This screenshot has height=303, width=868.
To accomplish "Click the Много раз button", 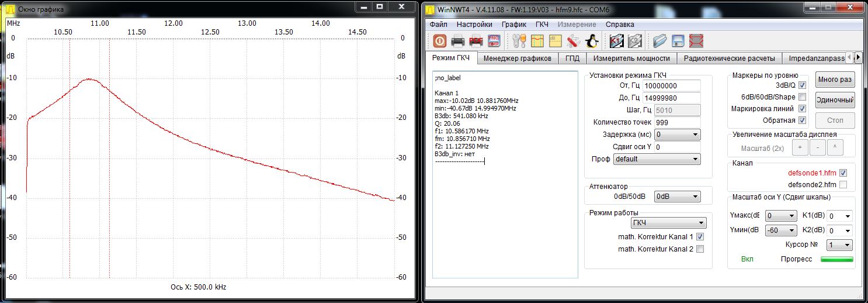I will 835,80.
